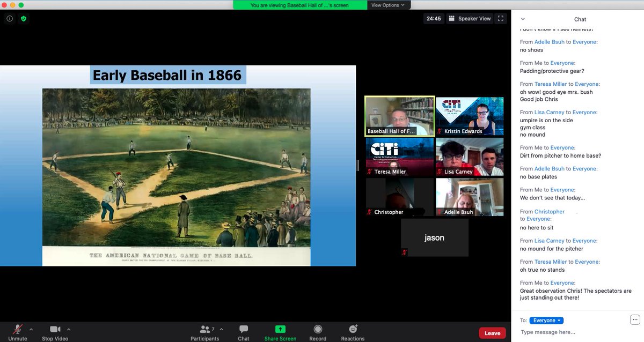Click the image caption 'The American National Game of Base Ball'
The image size is (644, 342).
click(x=171, y=255)
